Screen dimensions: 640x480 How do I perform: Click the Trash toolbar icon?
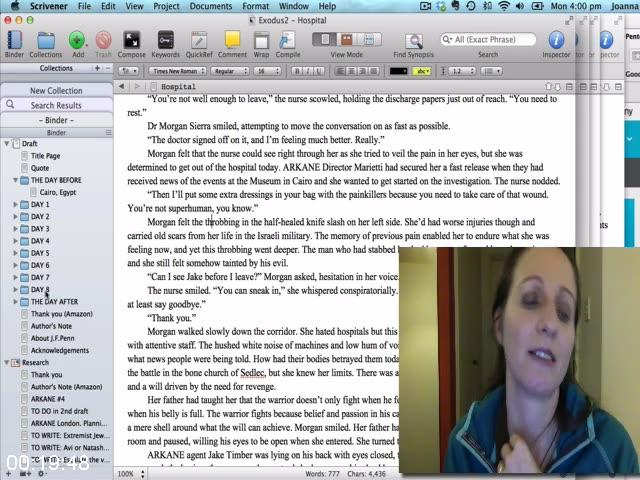coord(104,41)
